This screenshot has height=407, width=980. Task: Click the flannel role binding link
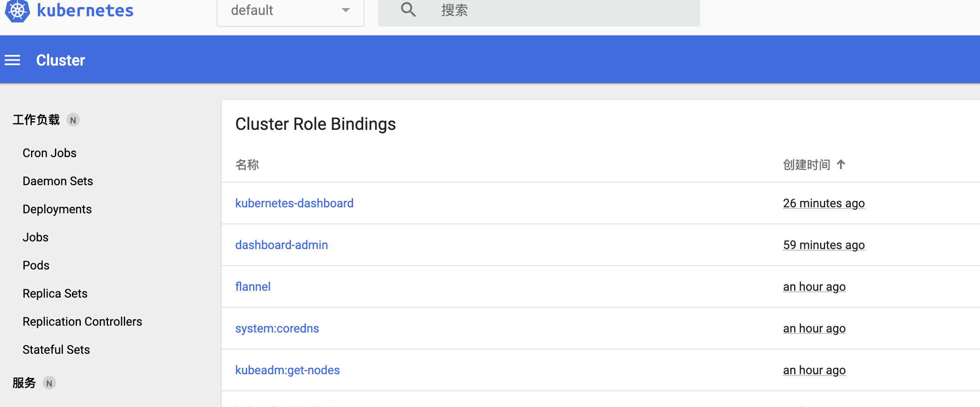pyautogui.click(x=253, y=287)
